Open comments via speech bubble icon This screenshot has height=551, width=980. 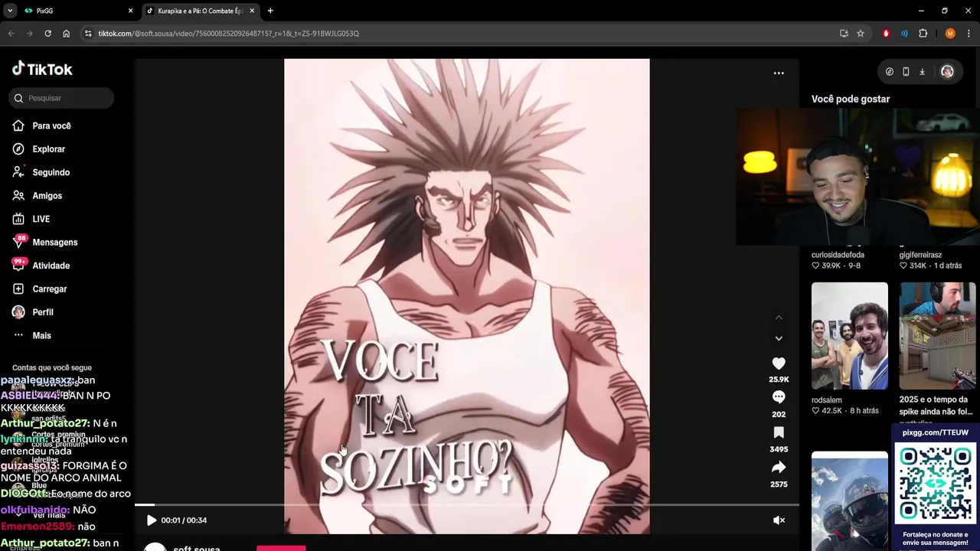click(x=779, y=397)
